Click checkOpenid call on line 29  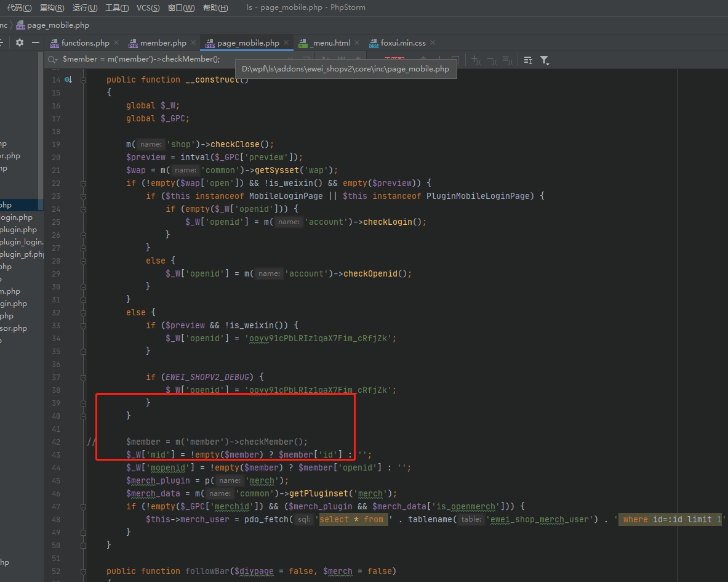coord(370,273)
